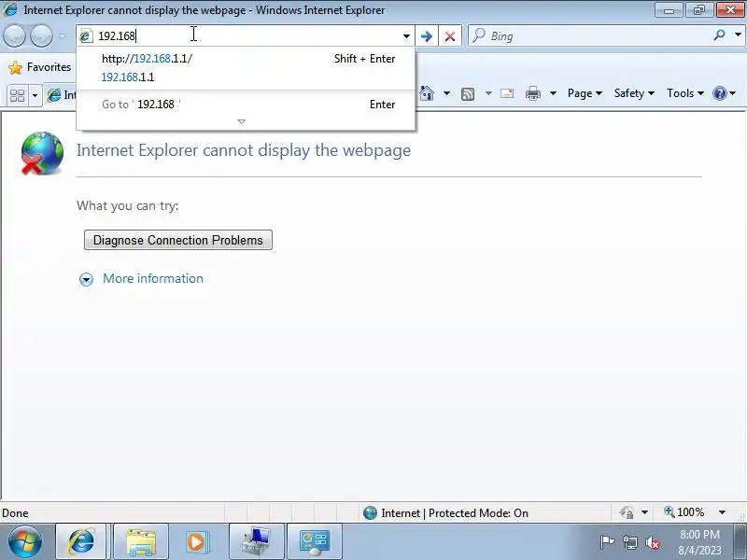Click the search magnifier icon
The image size is (747, 560).
point(719,35)
